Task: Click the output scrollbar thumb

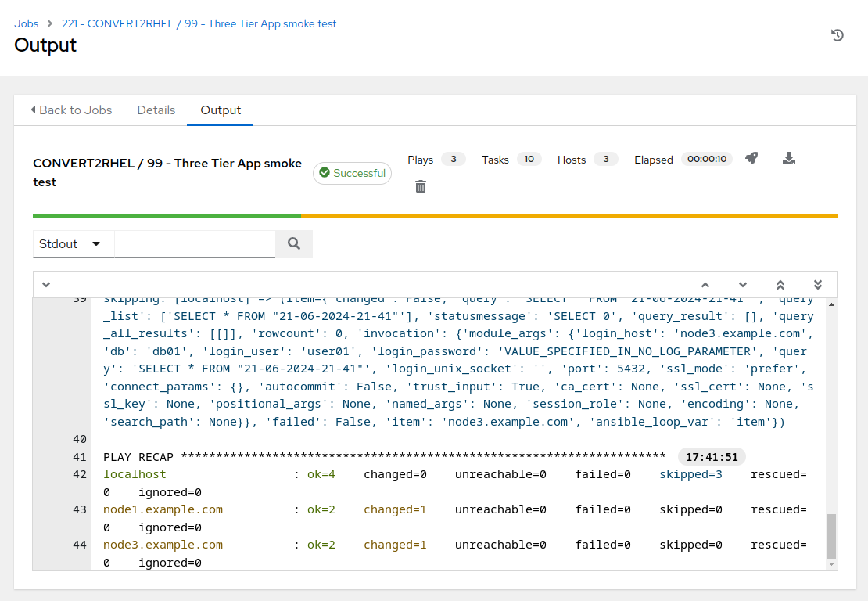Action: coord(831,536)
